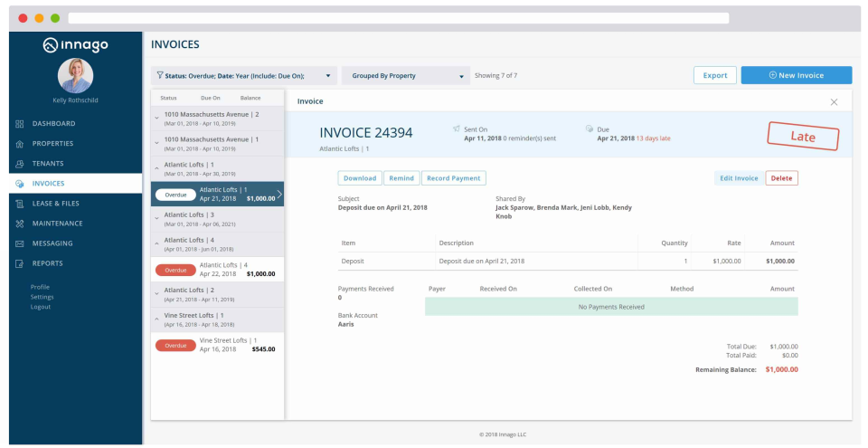Click the Messaging envelope icon
This screenshot has height=448, width=868.
tap(19, 243)
